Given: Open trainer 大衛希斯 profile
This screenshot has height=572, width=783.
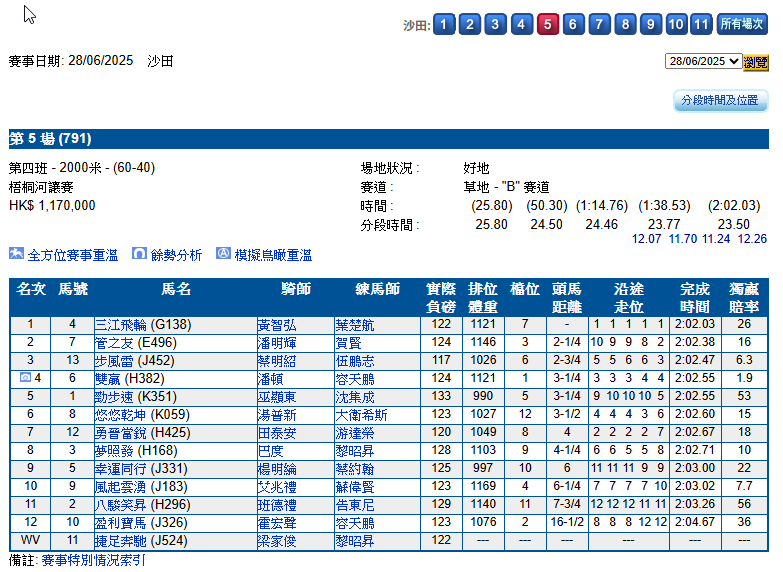Looking at the screenshot, I should (362, 415).
